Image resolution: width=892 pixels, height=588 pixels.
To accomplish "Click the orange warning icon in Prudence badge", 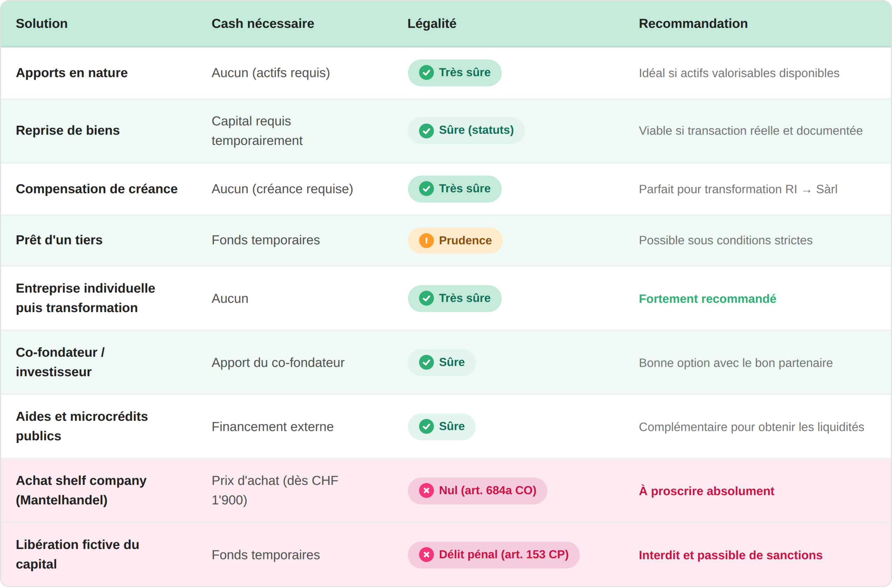I will click(x=426, y=240).
